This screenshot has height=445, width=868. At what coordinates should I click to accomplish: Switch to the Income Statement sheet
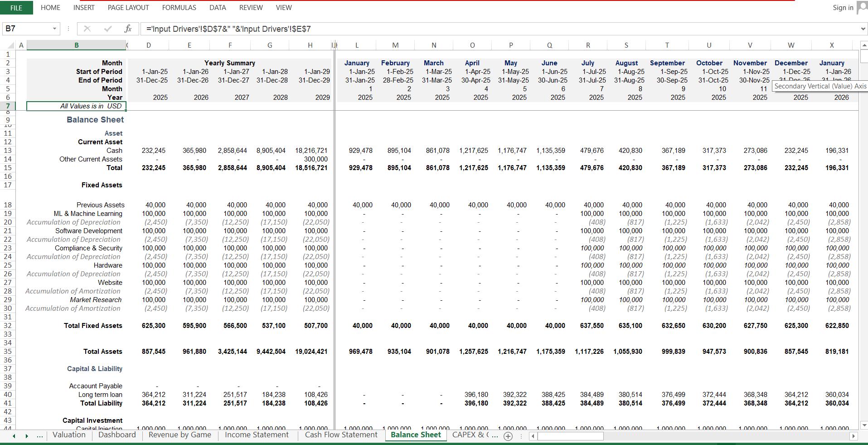pos(257,435)
